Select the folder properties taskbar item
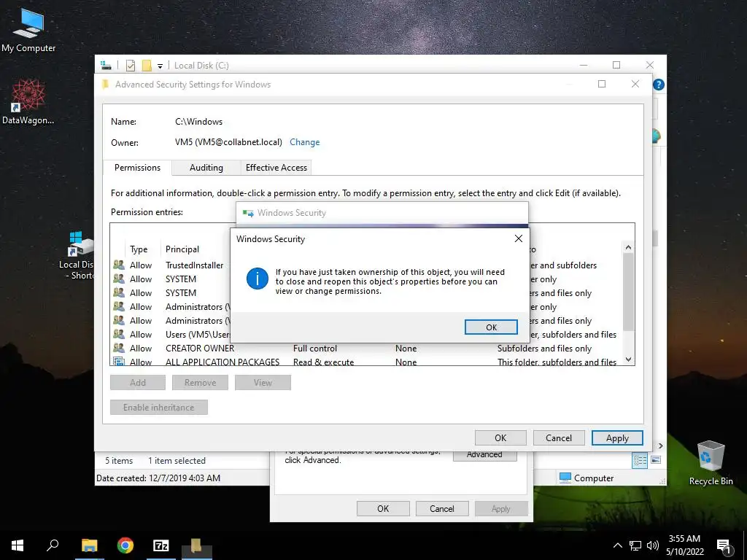 coord(197,545)
